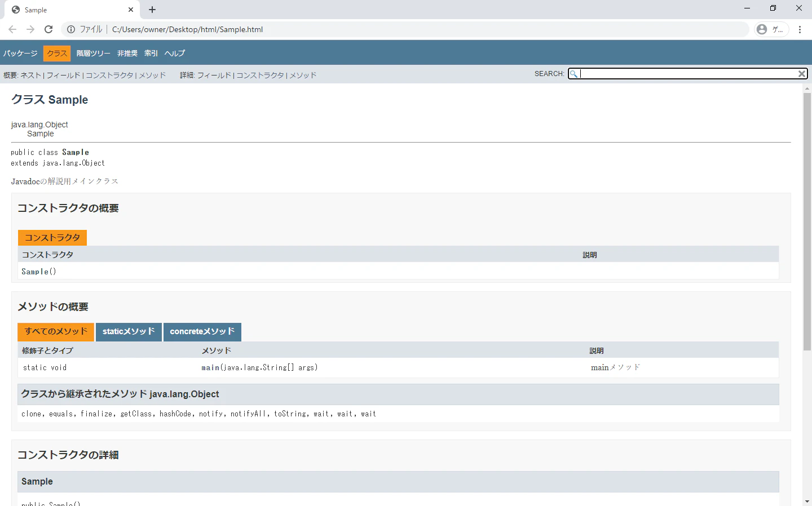
Task: Click the page scrollbar down arrow
Action: click(807, 501)
